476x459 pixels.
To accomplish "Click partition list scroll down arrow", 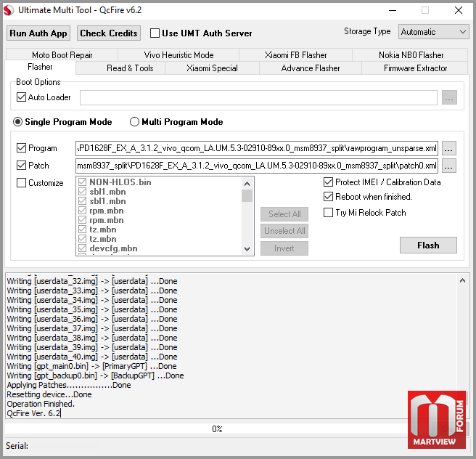I will coord(247,249).
